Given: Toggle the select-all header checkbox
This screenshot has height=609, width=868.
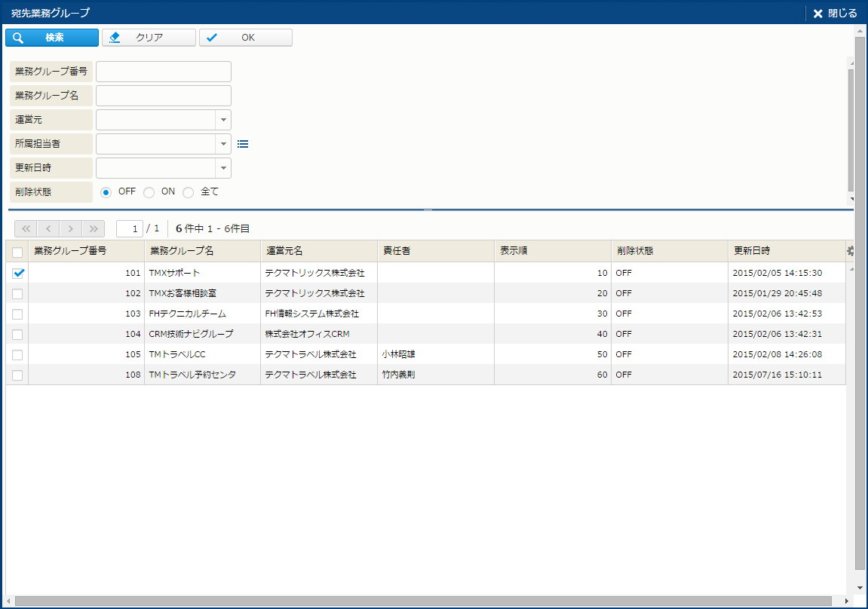Looking at the screenshot, I should point(17,252).
